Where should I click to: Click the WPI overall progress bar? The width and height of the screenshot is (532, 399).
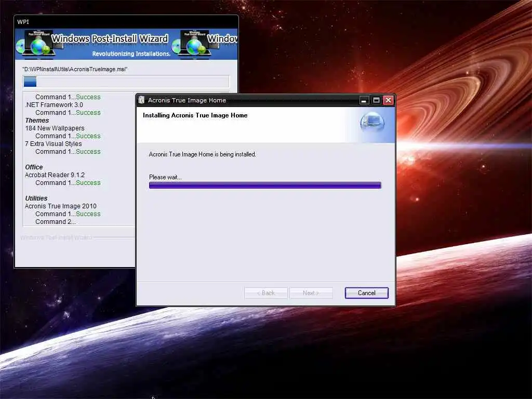click(126, 82)
